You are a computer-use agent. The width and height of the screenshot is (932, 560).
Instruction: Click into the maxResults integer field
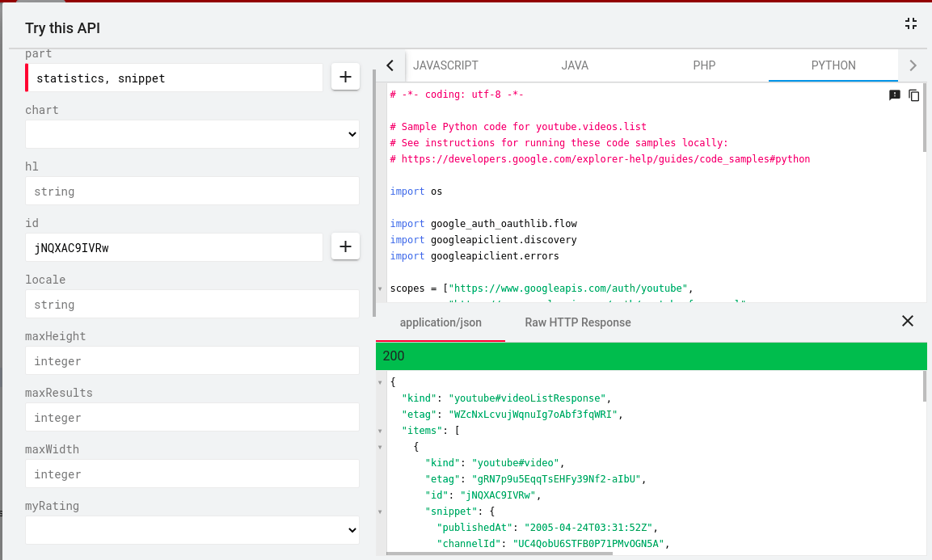point(192,417)
